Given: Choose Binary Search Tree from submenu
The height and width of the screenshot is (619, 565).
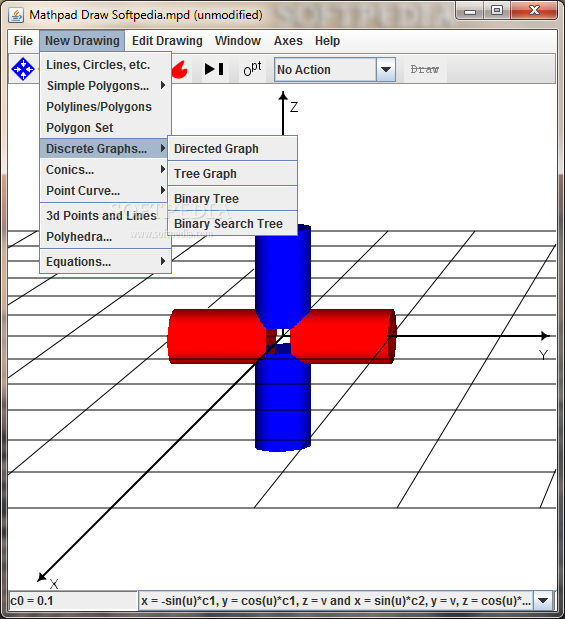Looking at the screenshot, I should (x=233, y=223).
